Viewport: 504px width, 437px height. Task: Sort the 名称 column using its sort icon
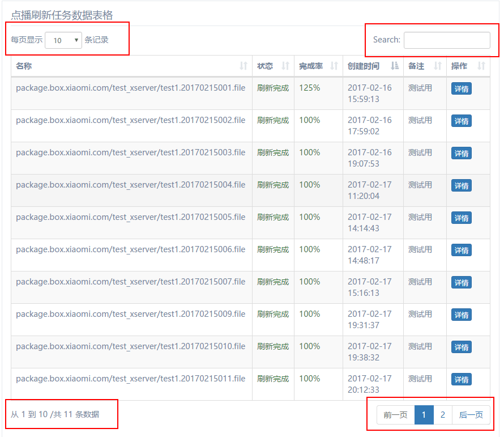[244, 66]
